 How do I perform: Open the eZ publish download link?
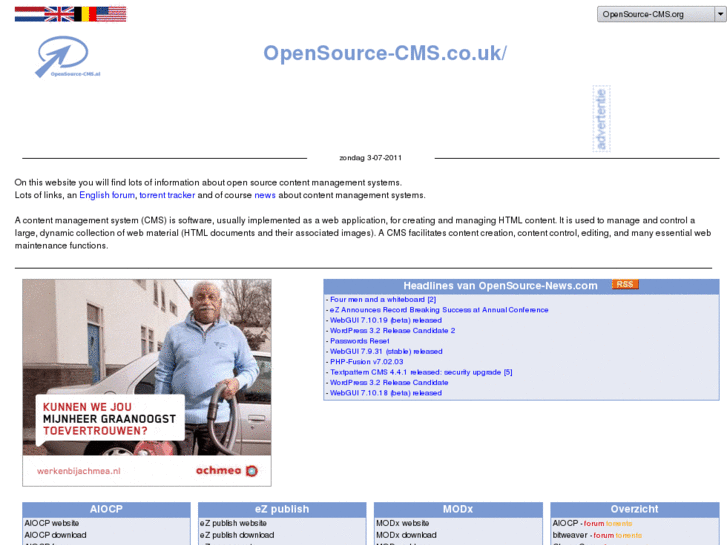pyautogui.click(x=237, y=535)
